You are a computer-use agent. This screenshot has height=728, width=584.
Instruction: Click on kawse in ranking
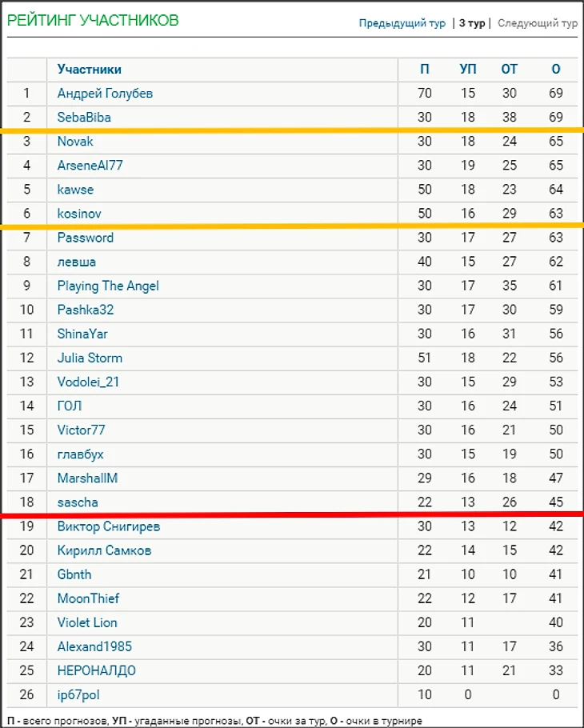75,190
